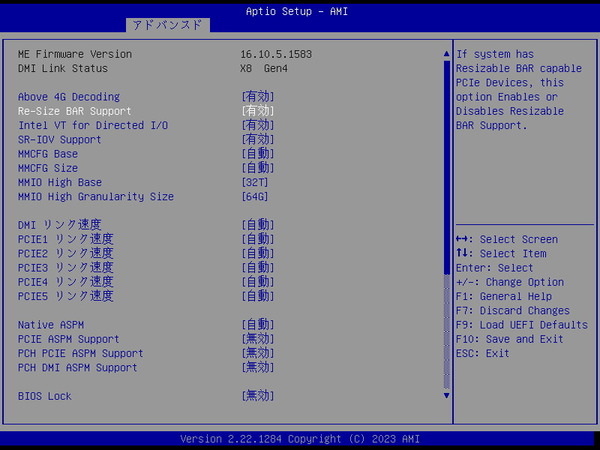Select the PCIE3 リンク速度 label
This screenshot has height=450, width=600.
[65, 267]
